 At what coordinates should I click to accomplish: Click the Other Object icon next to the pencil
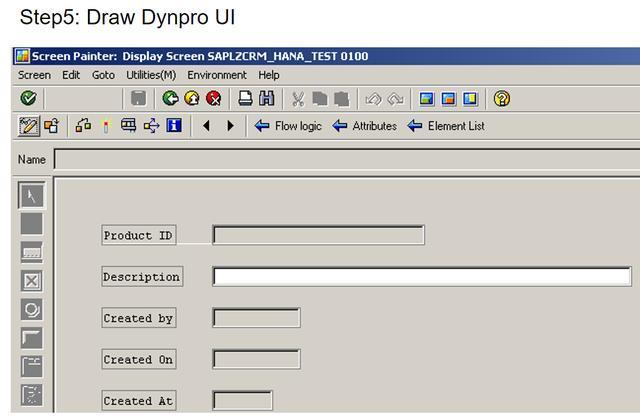51,126
